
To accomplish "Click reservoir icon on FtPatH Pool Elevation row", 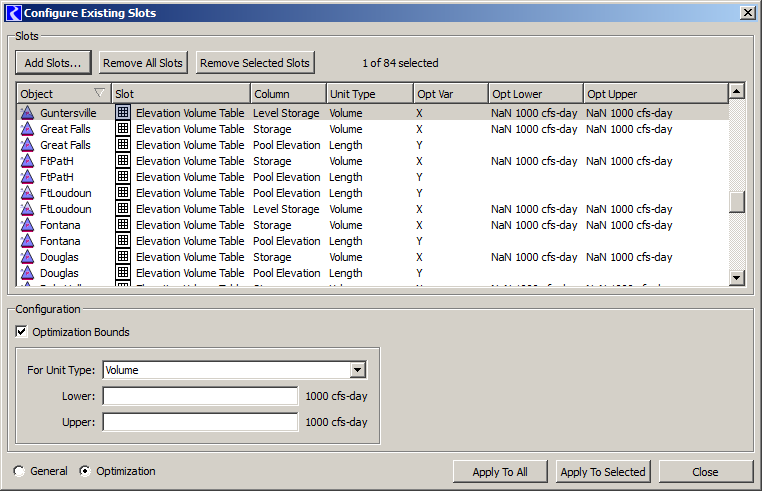I will (27, 177).
